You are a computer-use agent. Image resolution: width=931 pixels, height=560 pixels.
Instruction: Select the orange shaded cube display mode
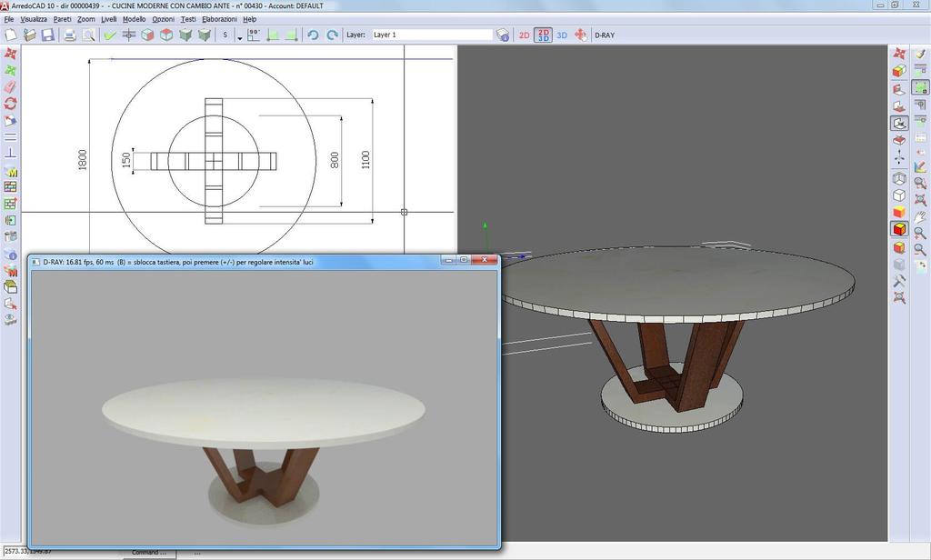[899, 212]
